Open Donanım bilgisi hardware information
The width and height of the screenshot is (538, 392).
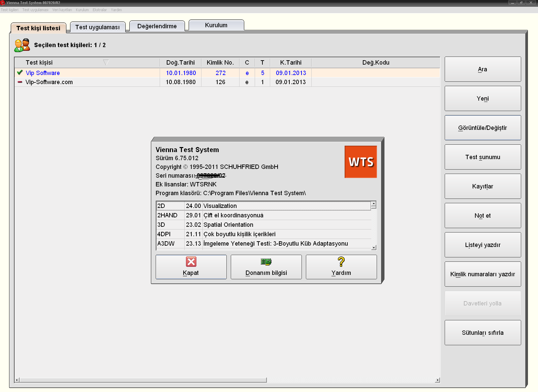coord(266,267)
